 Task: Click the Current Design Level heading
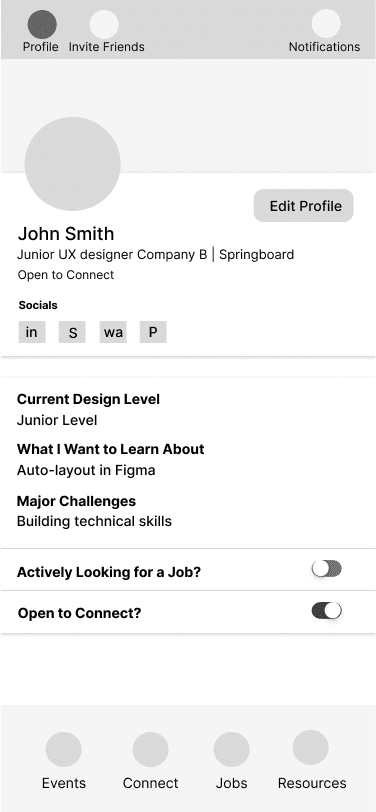[89, 399]
